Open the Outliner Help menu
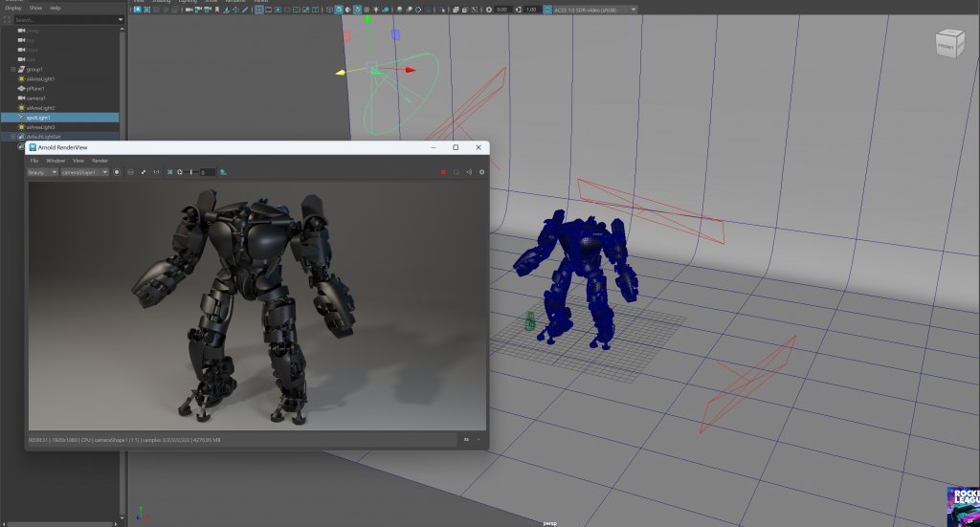The width and height of the screenshot is (980, 527). coord(55,8)
